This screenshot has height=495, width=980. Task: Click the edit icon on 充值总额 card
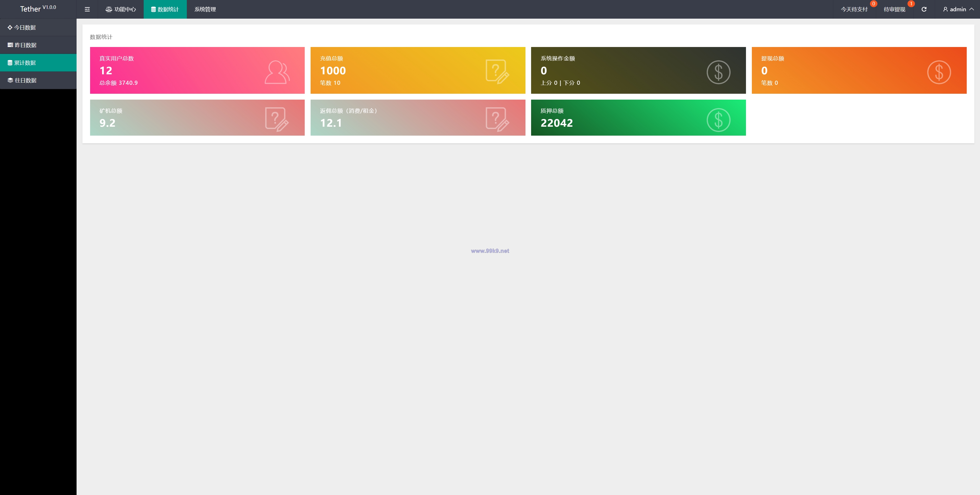tap(497, 72)
